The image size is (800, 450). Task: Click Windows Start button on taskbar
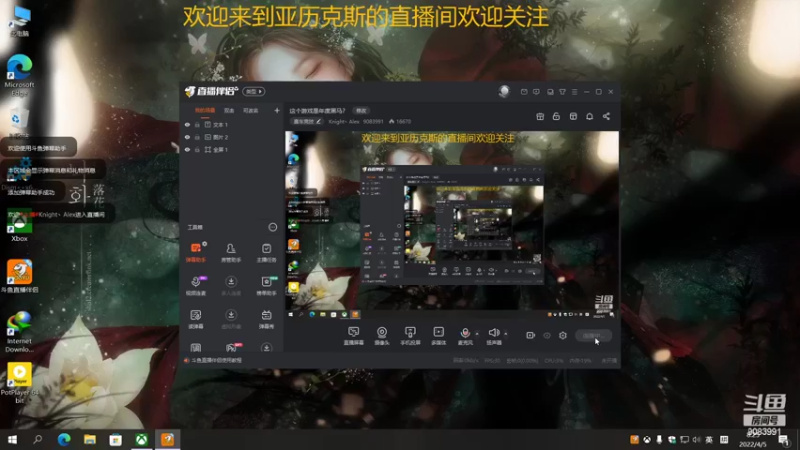point(12,439)
